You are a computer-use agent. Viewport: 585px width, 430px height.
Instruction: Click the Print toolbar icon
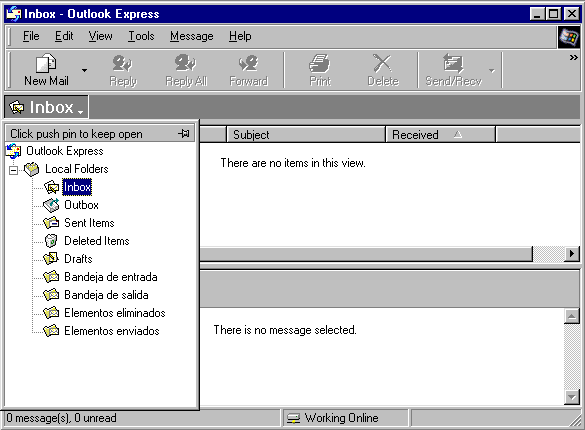tap(320, 63)
